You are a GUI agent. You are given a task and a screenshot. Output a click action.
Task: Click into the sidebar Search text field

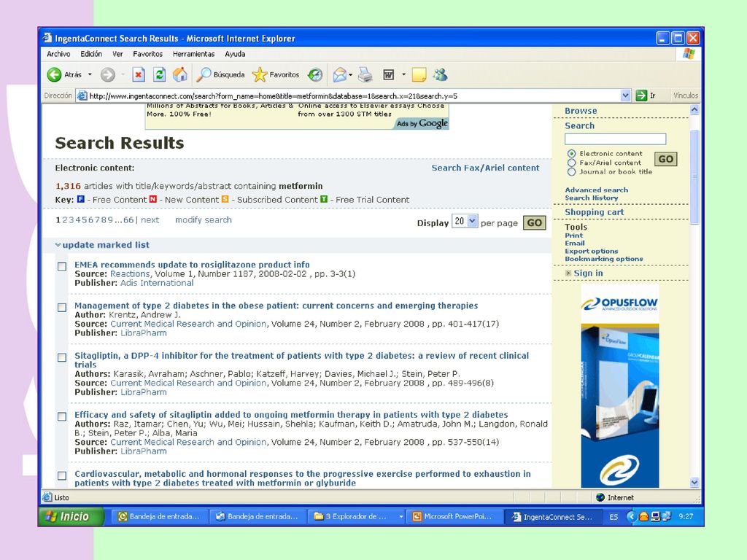point(615,139)
